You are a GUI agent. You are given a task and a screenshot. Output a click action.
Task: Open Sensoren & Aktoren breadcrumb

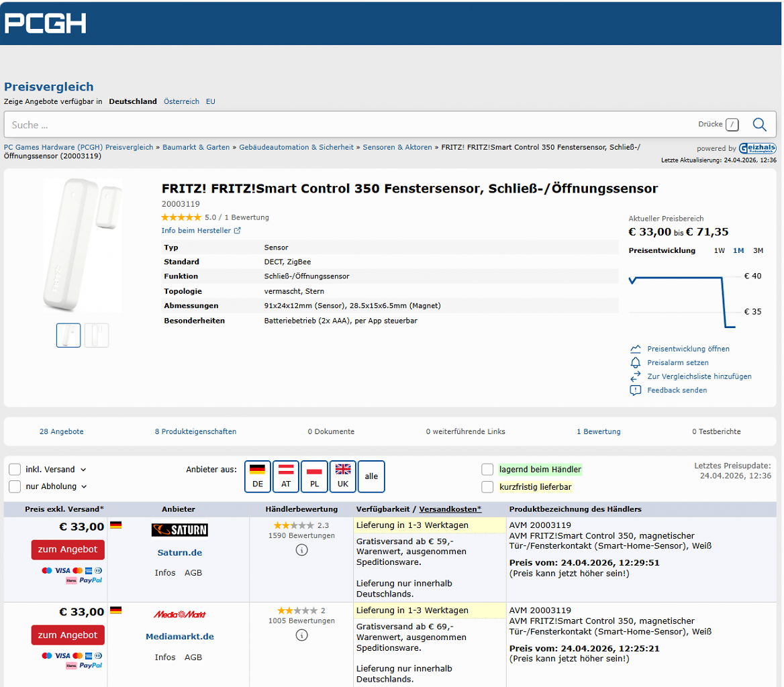click(x=397, y=148)
